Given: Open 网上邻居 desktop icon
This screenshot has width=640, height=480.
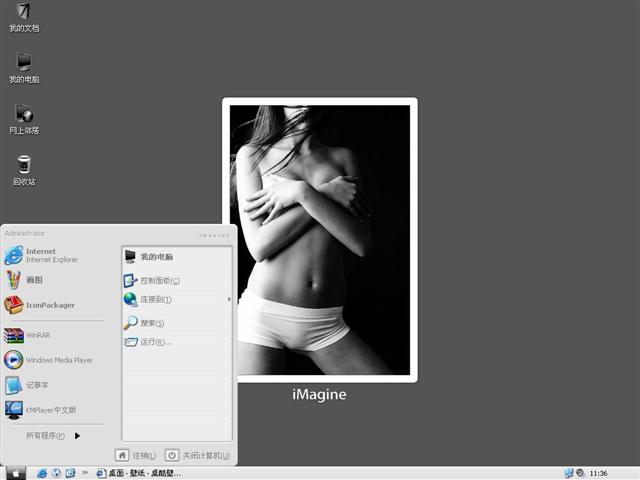Looking at the screenshot, I should point(24,117).
